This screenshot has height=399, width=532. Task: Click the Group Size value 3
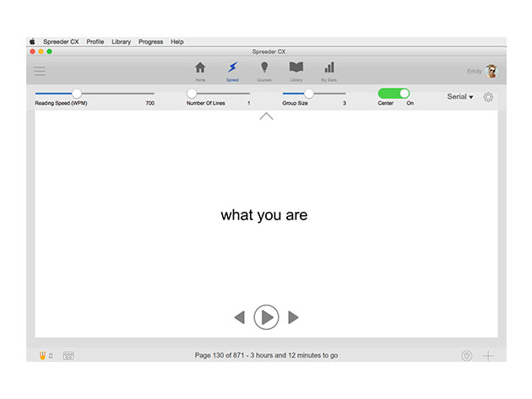click(345, 103)
